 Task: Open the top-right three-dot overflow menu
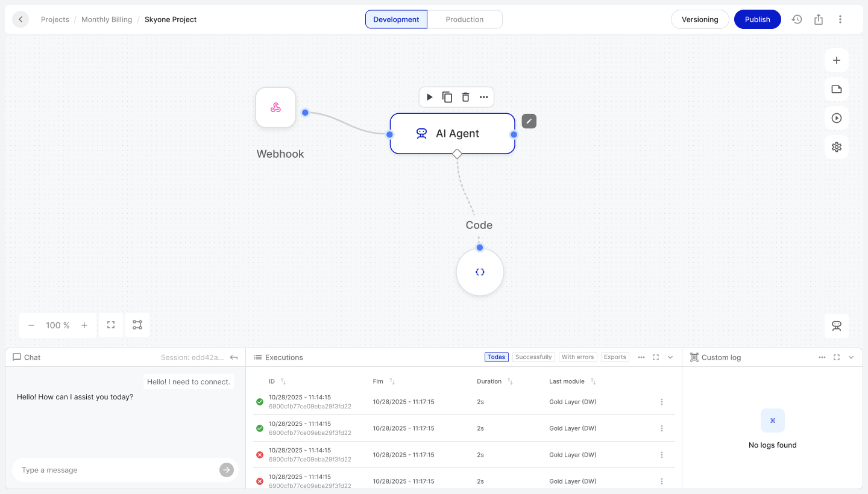[x=840, y=19]
